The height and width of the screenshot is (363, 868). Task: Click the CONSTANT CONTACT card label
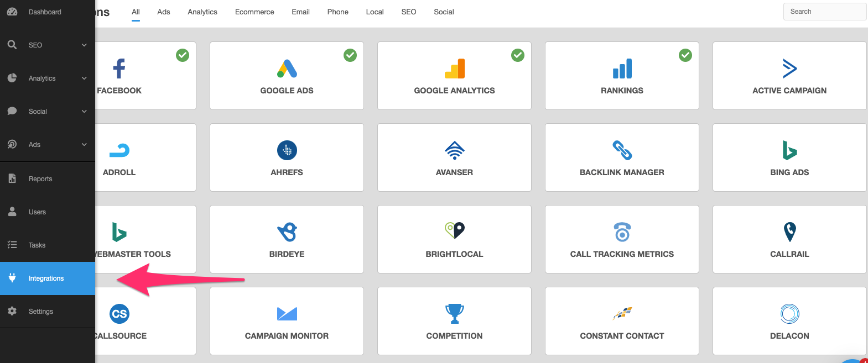[x=622, y=336]
